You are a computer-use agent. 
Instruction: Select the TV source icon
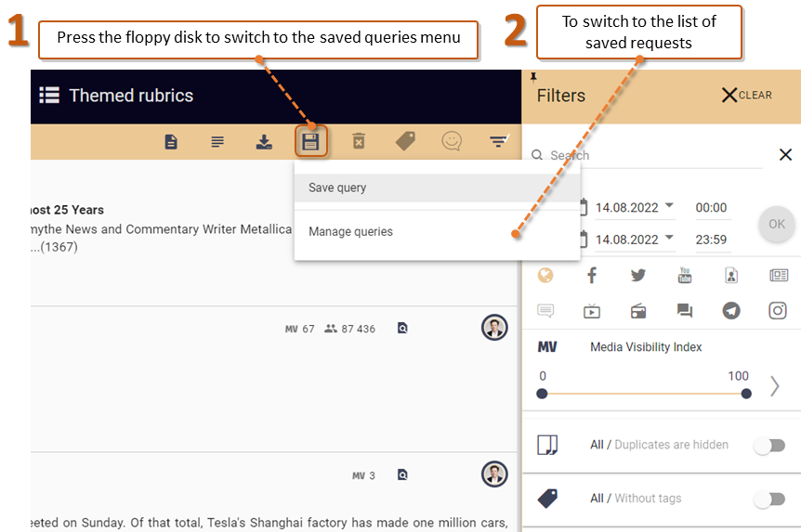tap(592, 310)
